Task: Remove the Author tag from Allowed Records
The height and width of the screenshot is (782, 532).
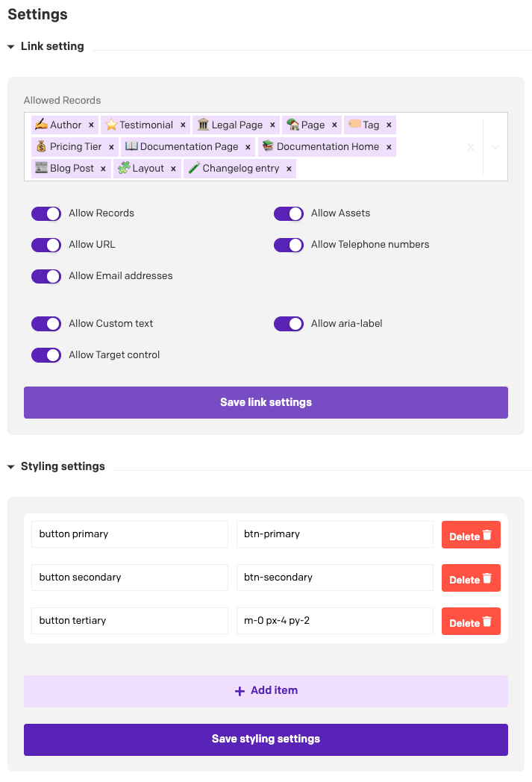Action: coord(90,125)
